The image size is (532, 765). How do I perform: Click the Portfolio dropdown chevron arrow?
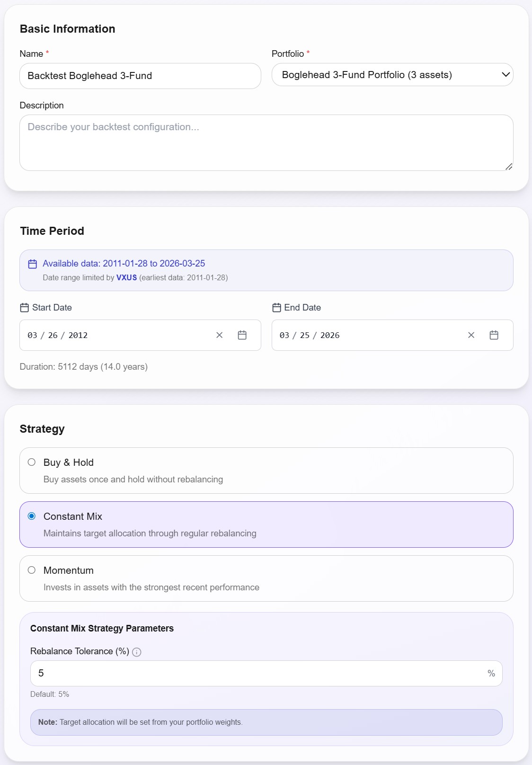pos(505,75)
